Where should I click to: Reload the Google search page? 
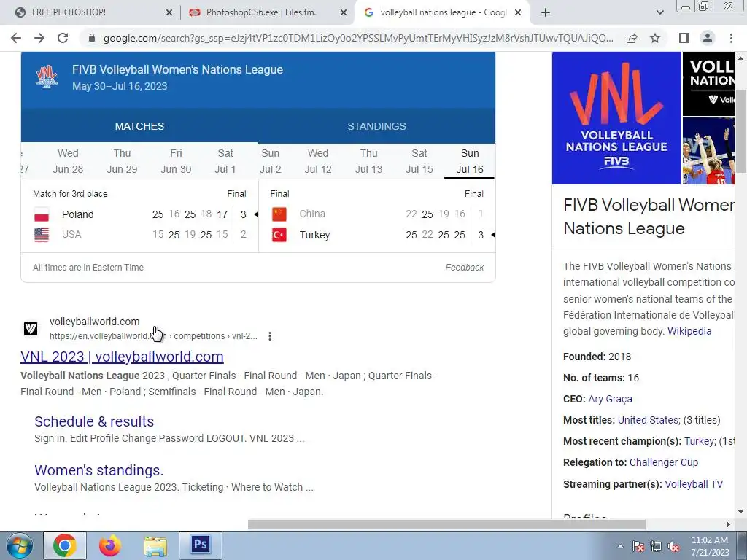pyautogui.click(x=63, y=38)
